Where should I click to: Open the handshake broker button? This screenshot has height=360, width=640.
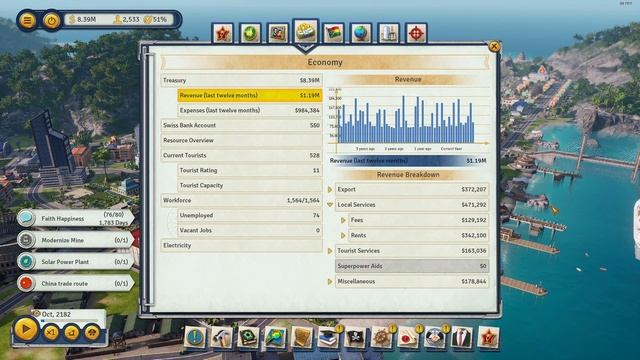(435, 338)
